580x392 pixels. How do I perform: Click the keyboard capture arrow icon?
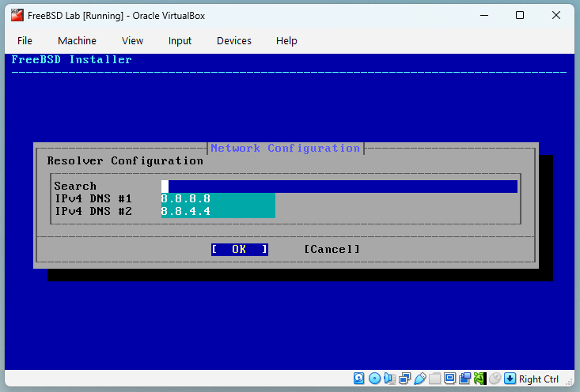coord(510,379)
